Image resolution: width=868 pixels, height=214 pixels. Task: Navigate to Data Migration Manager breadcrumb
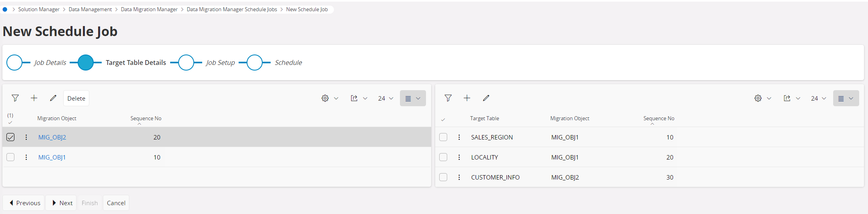click(x=149, y=9)
